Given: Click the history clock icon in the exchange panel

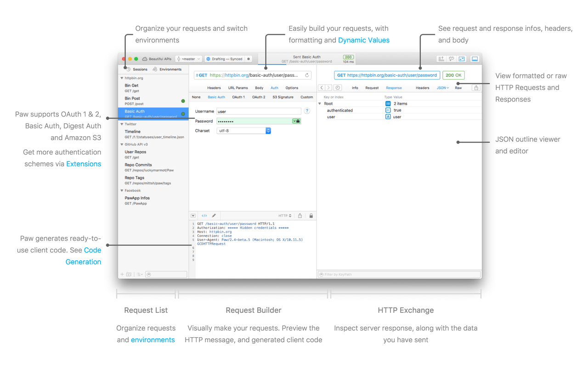Looking at the screenshot, I should click(338, 87).
